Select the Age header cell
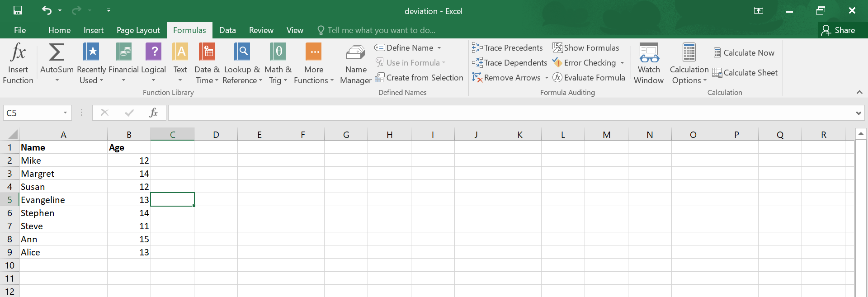Screen dimensions: 868x297 (129, 147)
